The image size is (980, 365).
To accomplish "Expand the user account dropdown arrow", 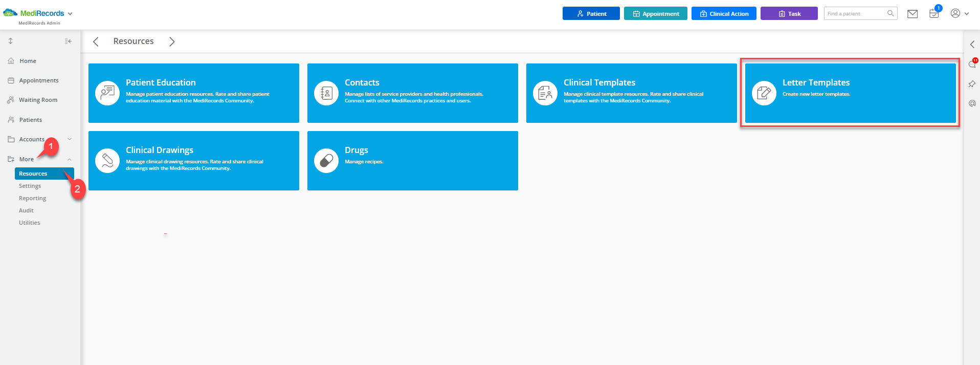I will coord(967,14).
